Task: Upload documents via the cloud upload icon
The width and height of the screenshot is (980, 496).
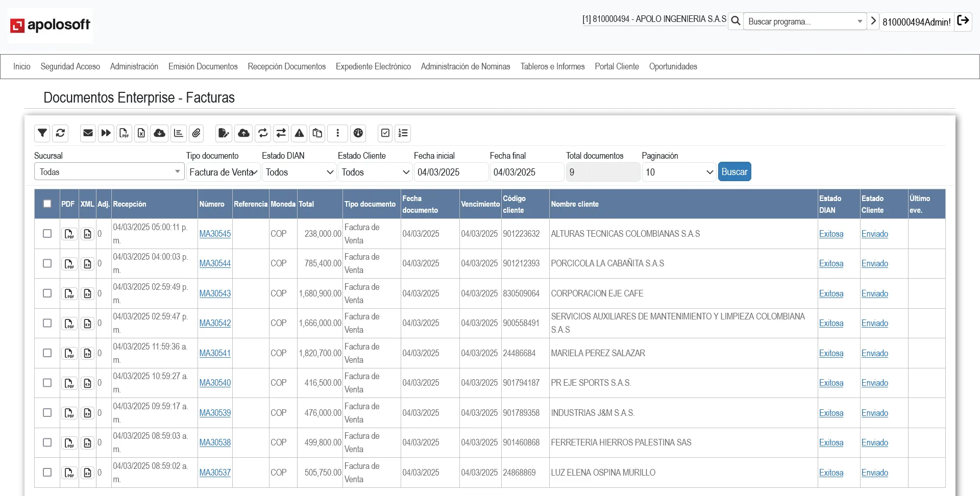Action: tap(243, 133)
